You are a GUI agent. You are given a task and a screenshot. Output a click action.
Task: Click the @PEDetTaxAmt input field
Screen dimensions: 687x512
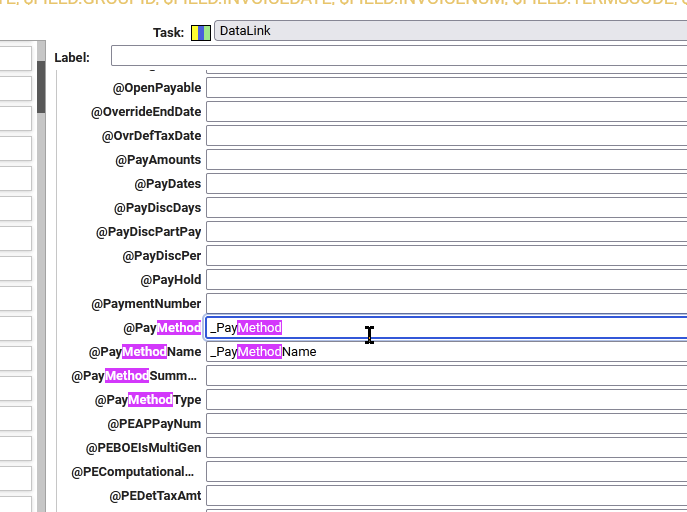point(446,496)
